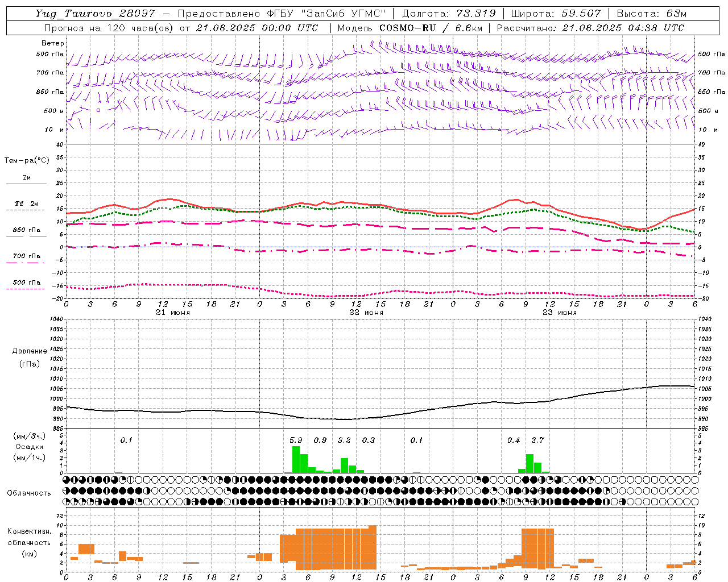Click the Широта: 59.507 value

[x=556, y=14]
